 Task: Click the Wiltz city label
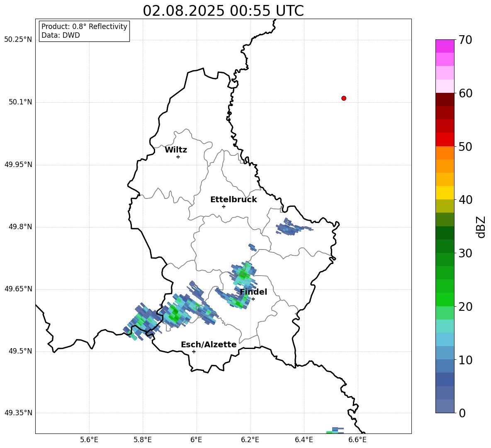pos(176,150)
